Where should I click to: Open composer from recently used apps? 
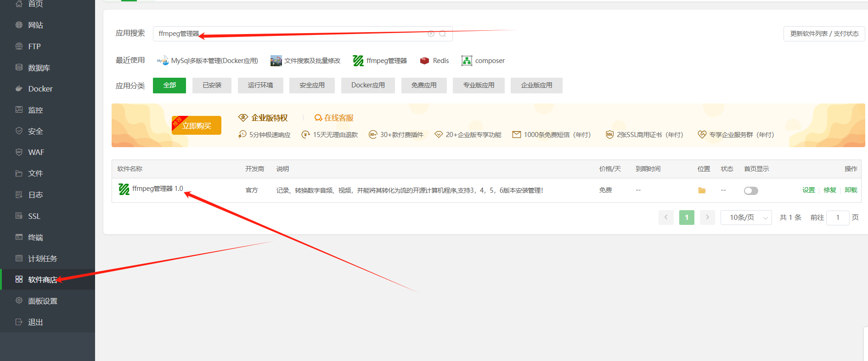click(483, 61)
